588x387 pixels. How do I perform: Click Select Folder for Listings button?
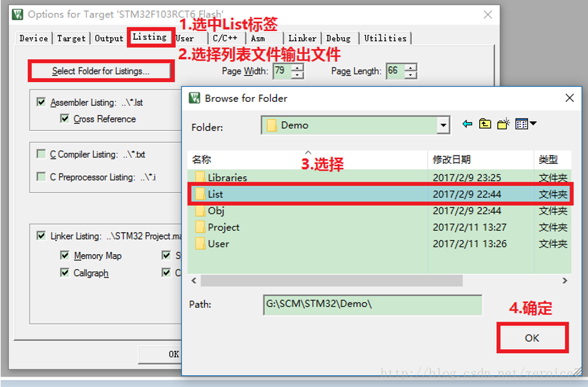click(x=101, y=71)
